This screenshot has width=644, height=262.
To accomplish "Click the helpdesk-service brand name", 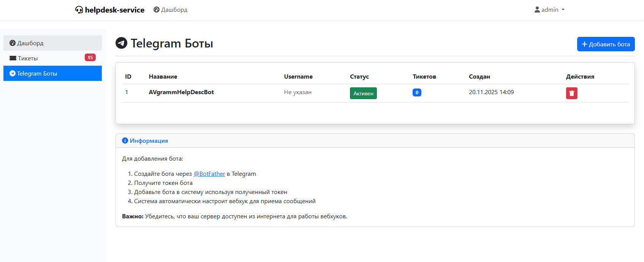I will (x=114, y=10).
